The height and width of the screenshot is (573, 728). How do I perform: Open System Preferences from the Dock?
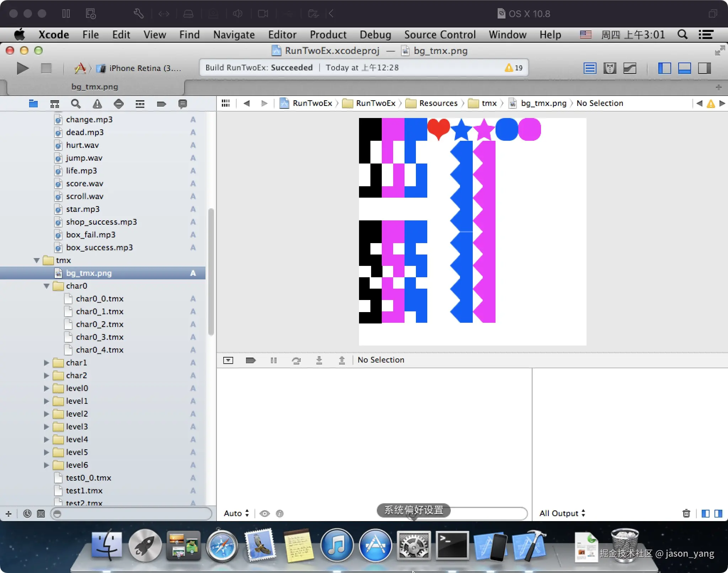pyautogui.click(x=413, y=546)
